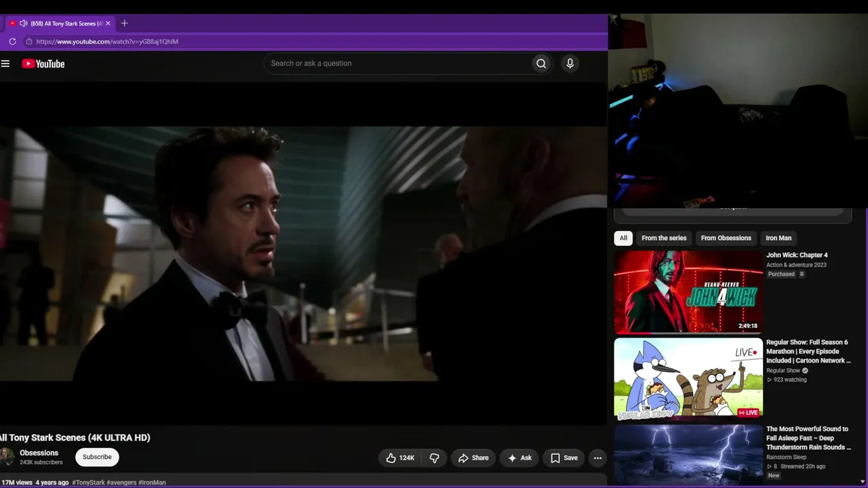Viewport: 868px width, 488px height.
Task: Open the thunderstorm rain sounds thumbnail
Action: pyautogui.click(x=688, y=455)
